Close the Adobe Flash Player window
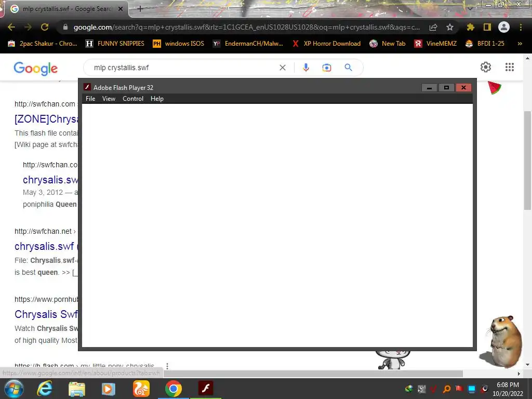Image resolution: width=532 pixels, height=399 pixels. (x=463, y=87)
